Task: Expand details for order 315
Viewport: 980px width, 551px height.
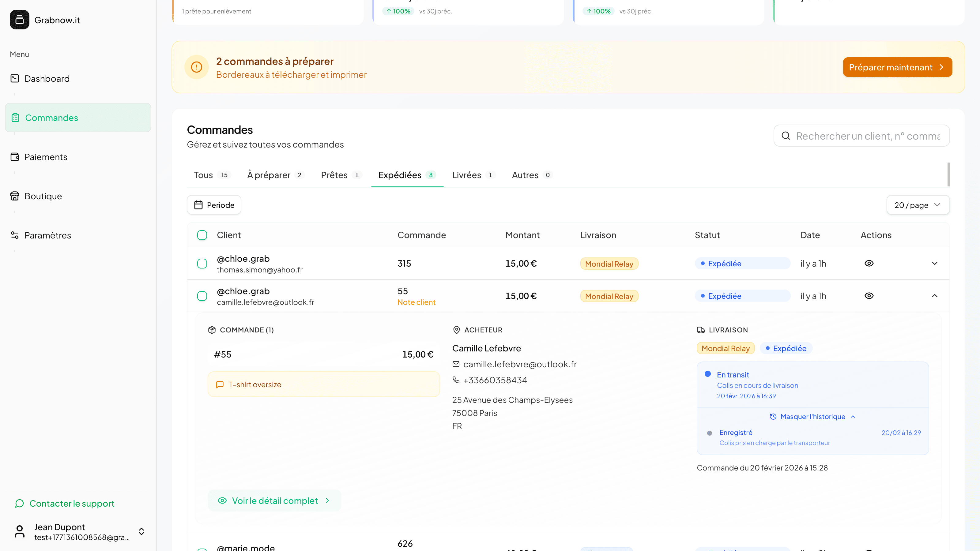Action: (935, 263)
